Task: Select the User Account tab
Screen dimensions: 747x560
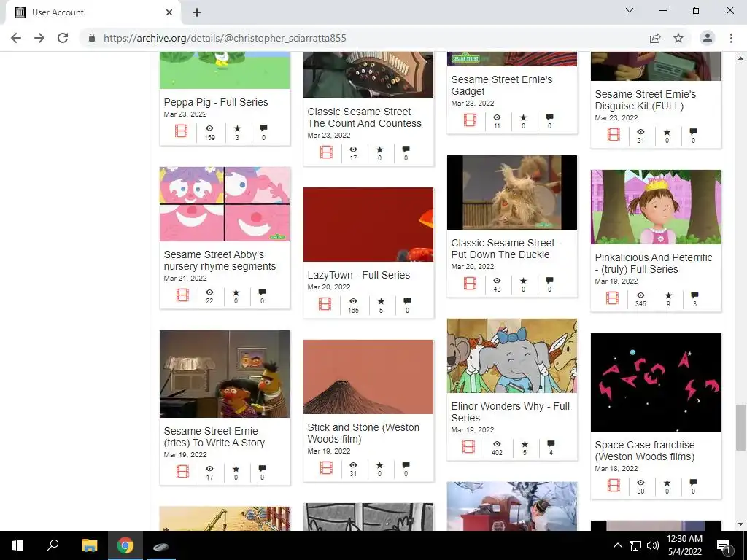Action: (93, 12)
